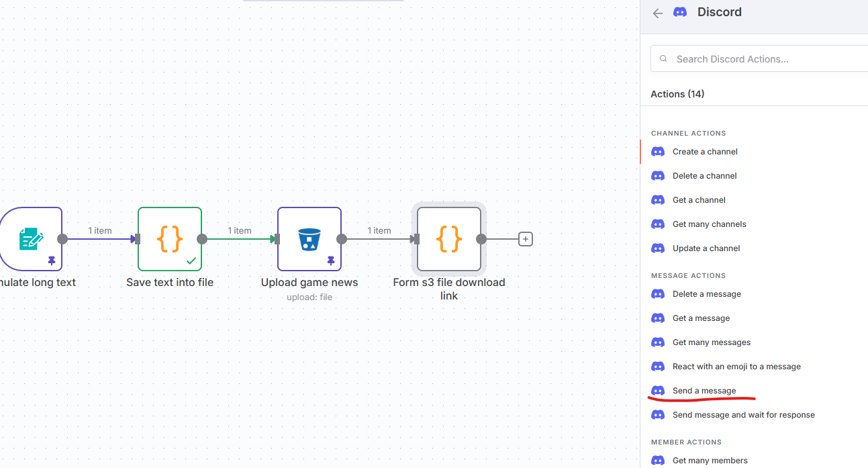The image size is (868, 468).
Task: Click the Discord icon beside "Get a channel"
Action: (x=657, y=199)
